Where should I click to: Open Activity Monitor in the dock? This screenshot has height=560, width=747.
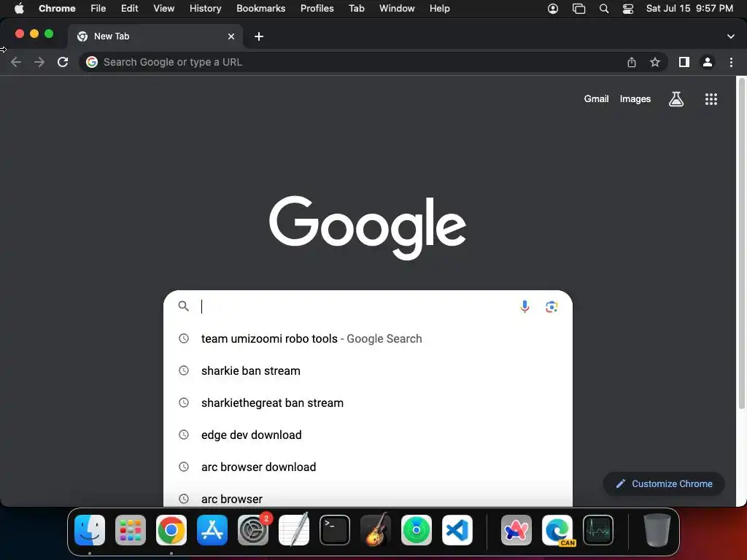click(x=598, y=530)
